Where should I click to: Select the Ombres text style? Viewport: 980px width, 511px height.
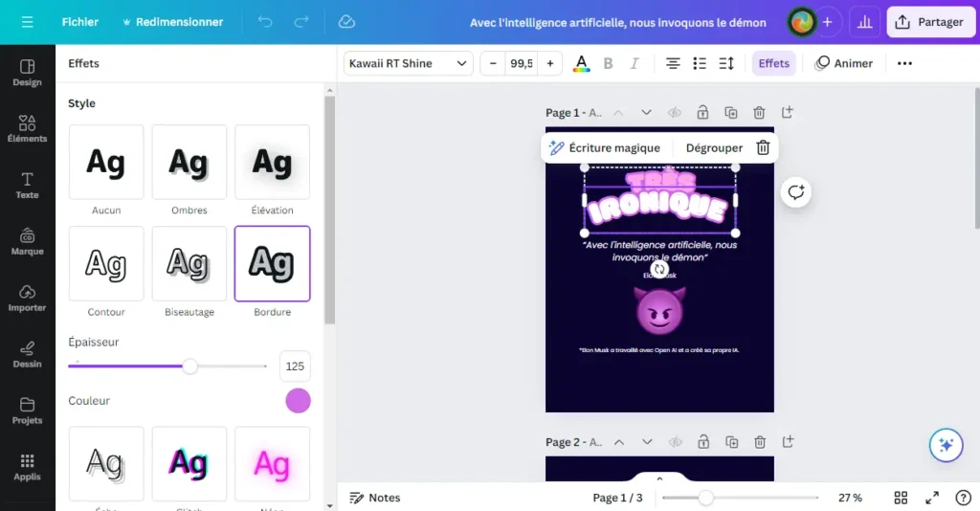tap(189, 163)
